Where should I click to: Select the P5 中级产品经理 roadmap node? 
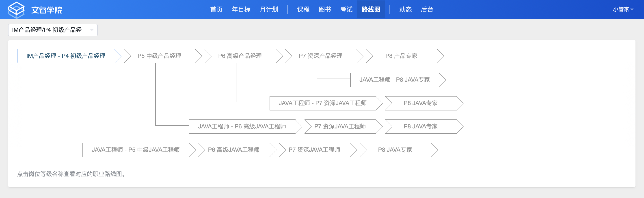click(163, 56)
